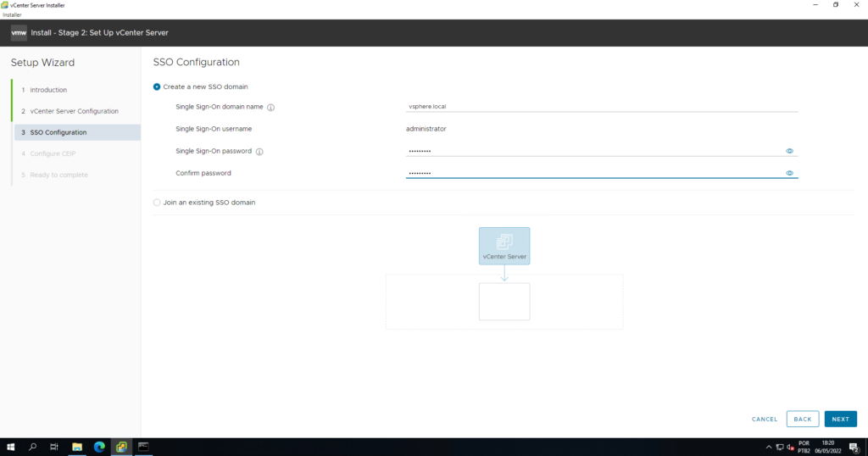This screenshot has height=456, width=868.
Task: Minimize the installer window
Action: click(815, 5)
